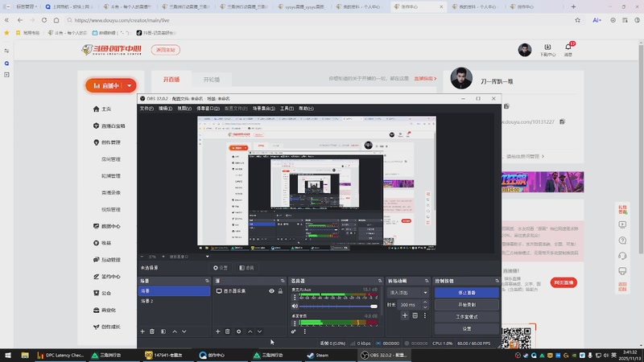
Task: Add a new source in sources panel
Action: coord(217,331)
